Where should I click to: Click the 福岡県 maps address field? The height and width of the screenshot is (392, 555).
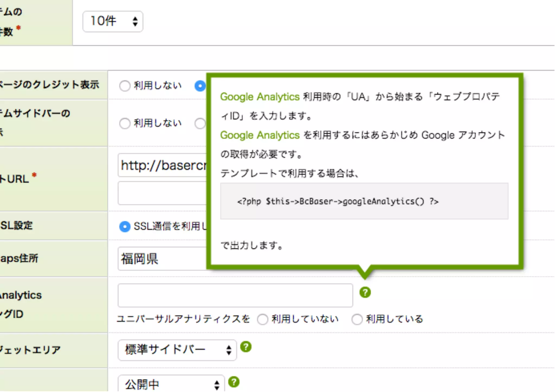(x=162, y=259)
